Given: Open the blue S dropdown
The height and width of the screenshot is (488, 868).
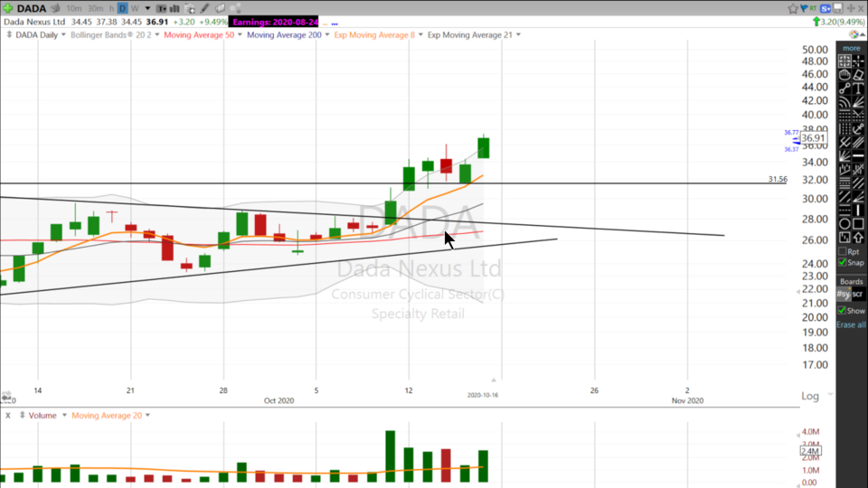Looking at the screenshot, I should 826,8.
